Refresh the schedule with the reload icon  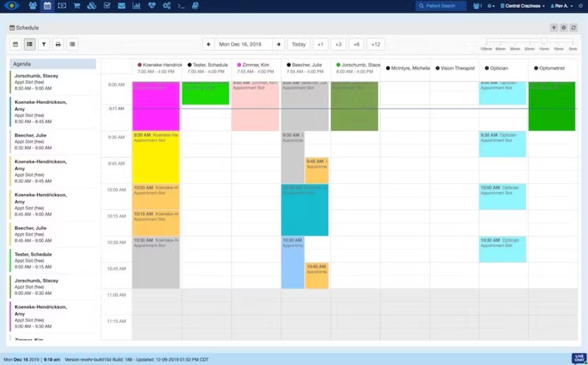point(573,27)
